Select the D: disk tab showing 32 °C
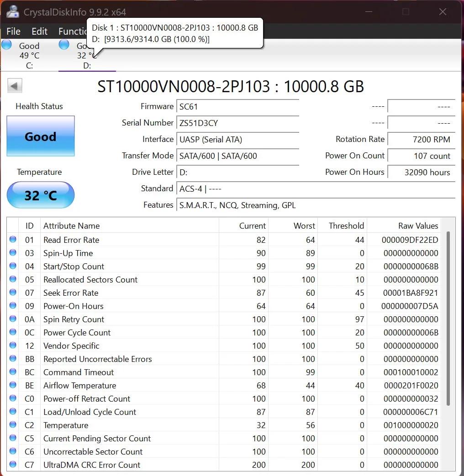 87,55
